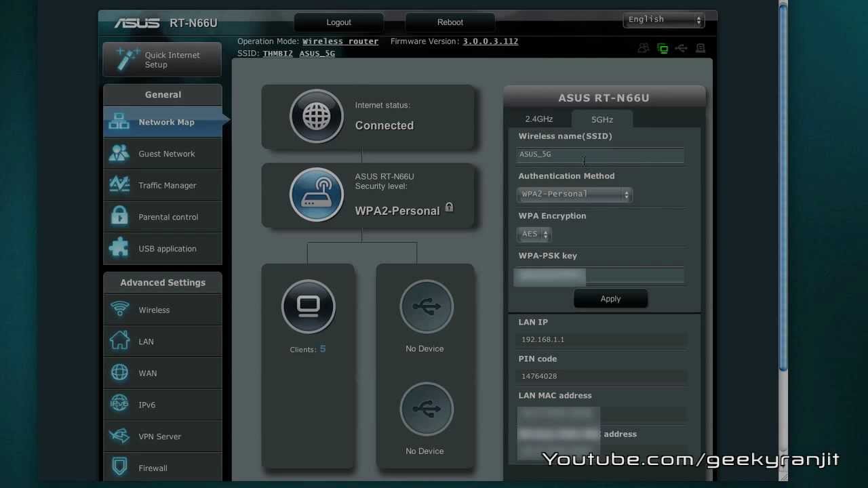Open the WPA Encryption AES dropdown
This screenshot has height=488, width=868.
pyautogui.click(x=534, y=235)
